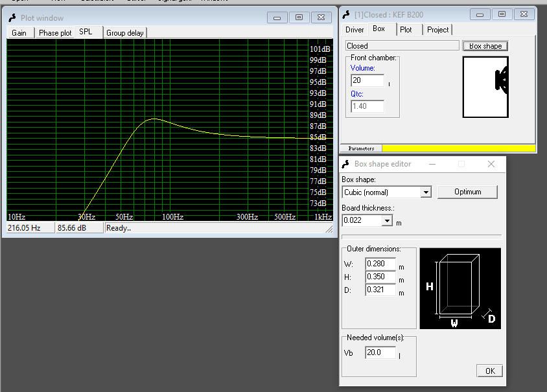Select the Group delay tab
547x392 pixels.
125,33
